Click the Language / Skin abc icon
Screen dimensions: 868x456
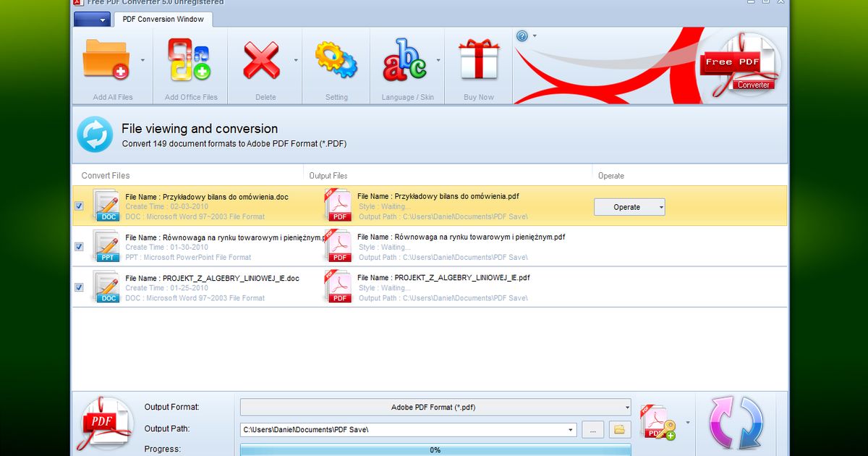pos(404,60)
